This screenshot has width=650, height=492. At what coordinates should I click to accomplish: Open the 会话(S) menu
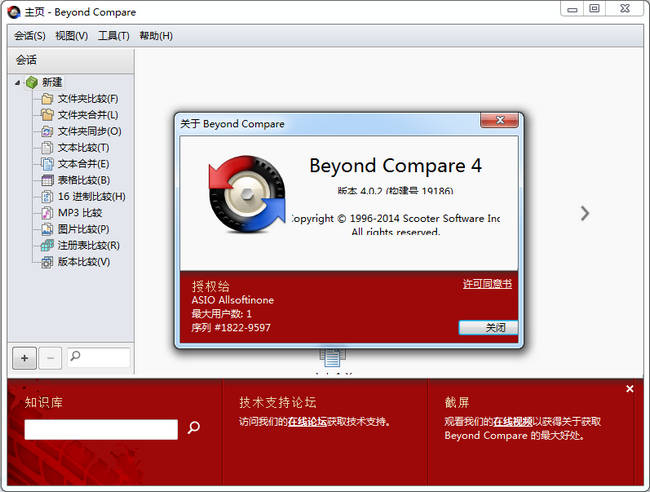30,36
